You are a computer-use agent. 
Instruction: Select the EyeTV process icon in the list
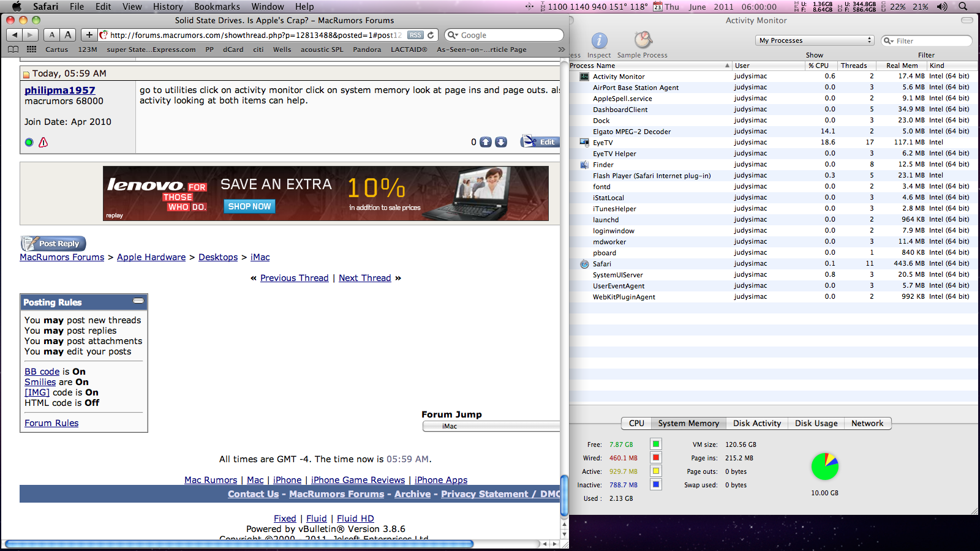[x=583, y=142]
